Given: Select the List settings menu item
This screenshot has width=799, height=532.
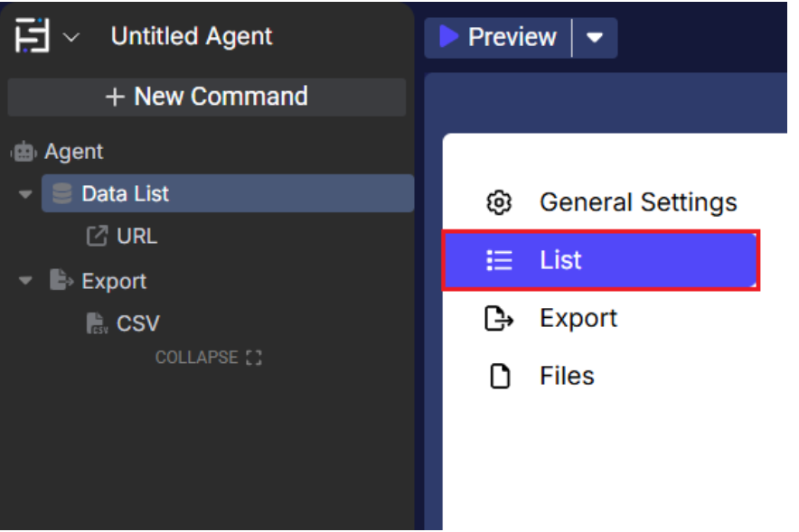Looking at the screenshot, I should 600,261.
